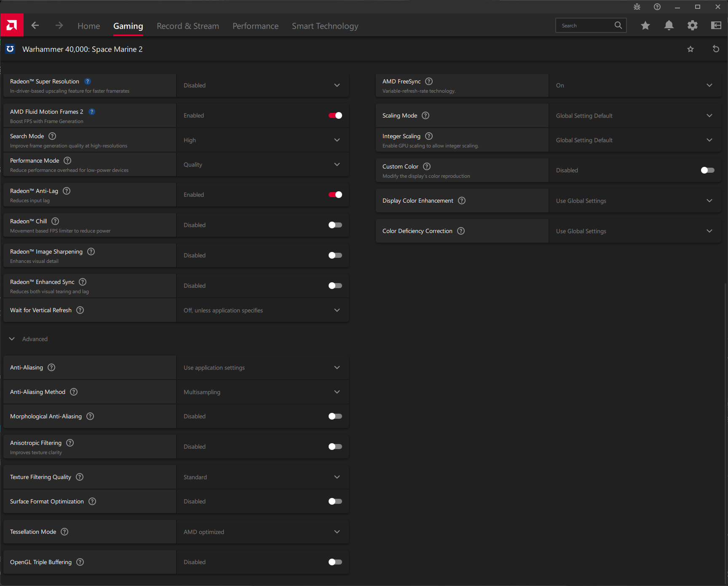The height and width of the screenshot is (586, 728).
Task: Show help for Search Mode
Action: point(52,136)
